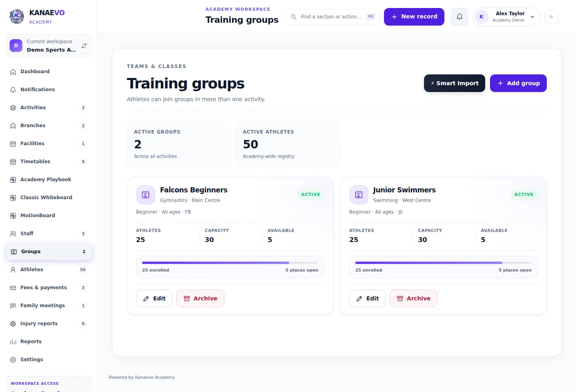Click the Academy Playbook icon in sidebar
Viewport: 576px width, 392px height.
click(13, 180)
